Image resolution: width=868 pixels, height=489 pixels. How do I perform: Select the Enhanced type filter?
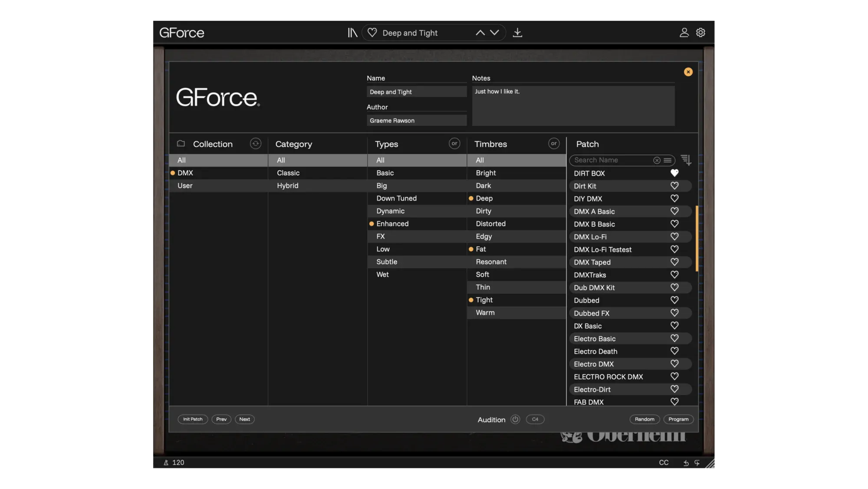coord(417,224)
